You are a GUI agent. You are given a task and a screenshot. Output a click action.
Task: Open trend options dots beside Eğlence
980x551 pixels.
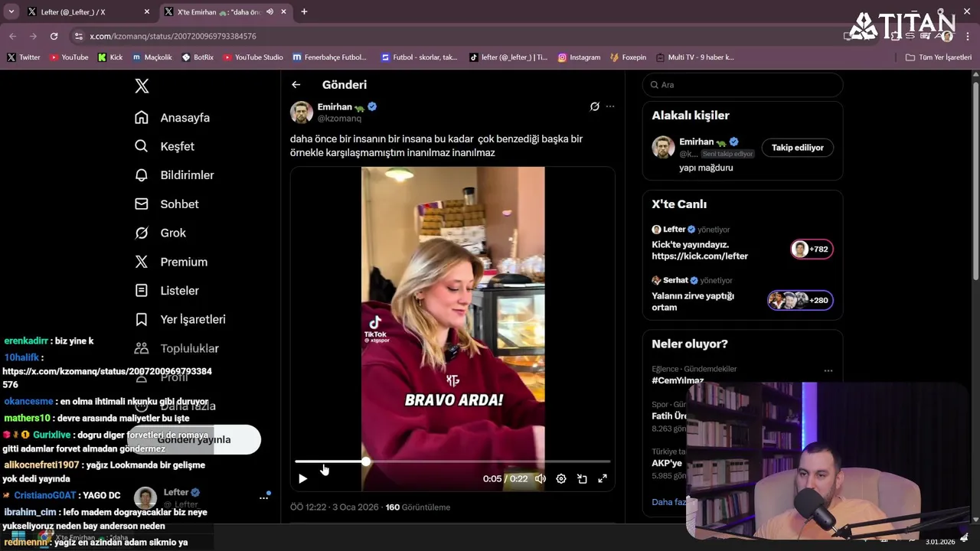pyautogui.click(x=828, y=370)
